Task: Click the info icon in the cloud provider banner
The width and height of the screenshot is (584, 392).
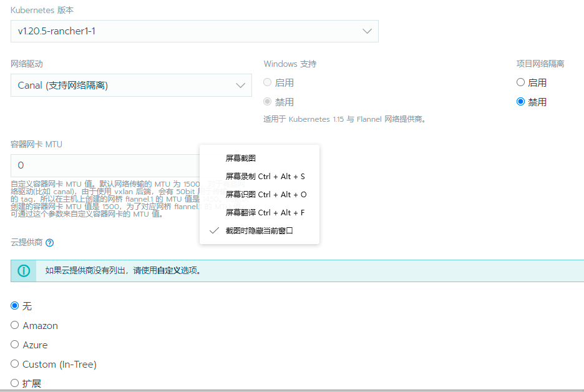Action: click(24, 270)
